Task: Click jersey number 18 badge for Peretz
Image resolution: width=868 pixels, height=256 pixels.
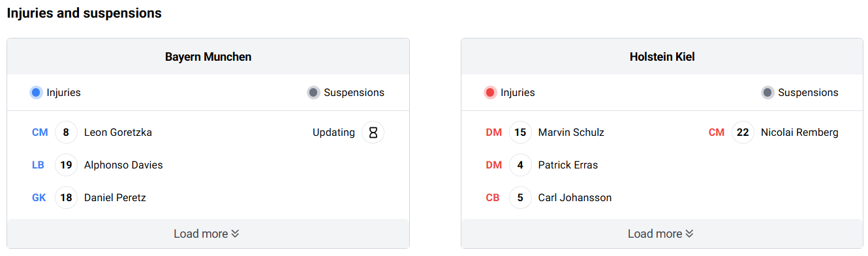Action: point(66,198)
